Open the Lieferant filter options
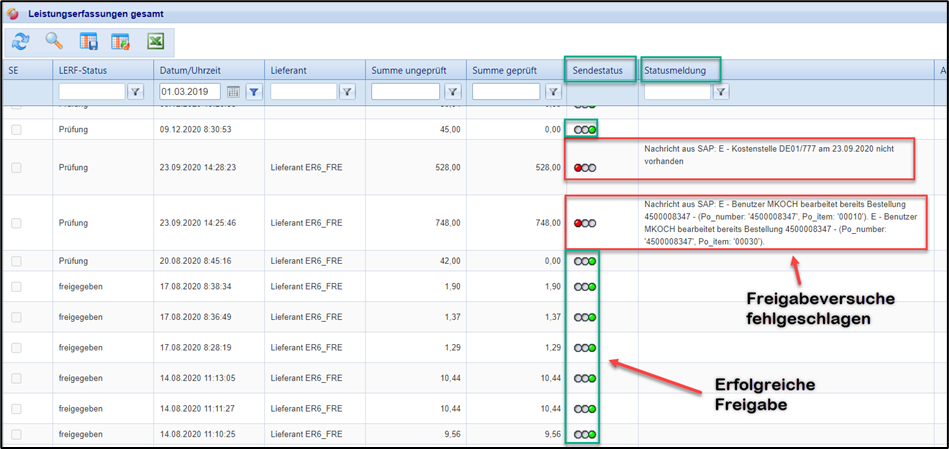Viewport: 949px width, 449px height. 347,92
